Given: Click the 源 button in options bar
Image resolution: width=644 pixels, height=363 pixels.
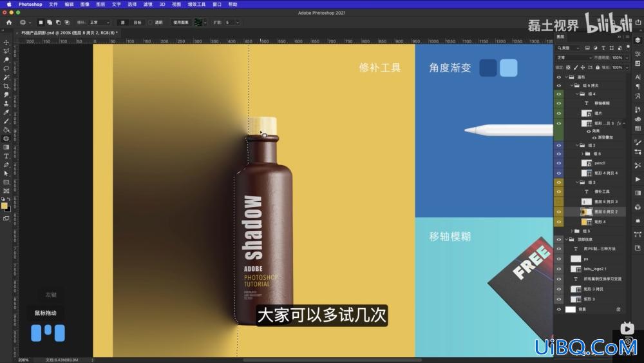Looking at the screenshot, I should click(x=122, y=22).
